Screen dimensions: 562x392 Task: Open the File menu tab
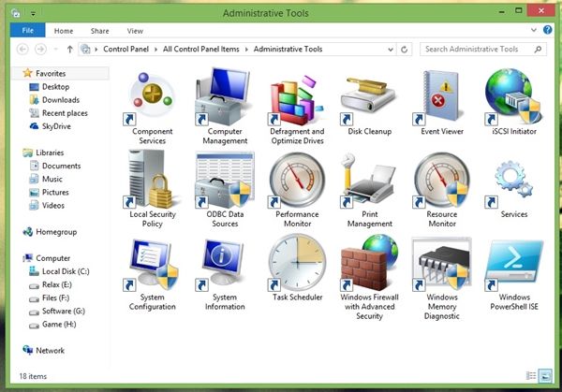(x=27, y=31)
